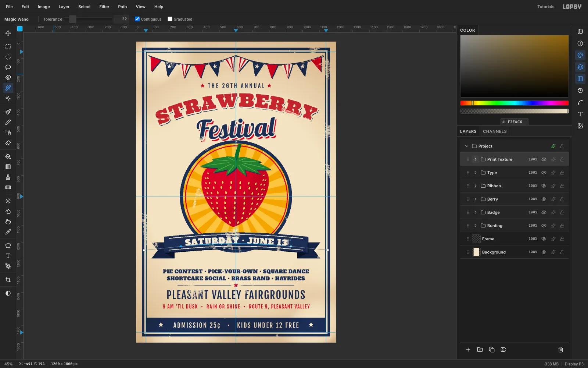Select the Smudge hand tool
This screenshot has height=368, width=588.
8,222
